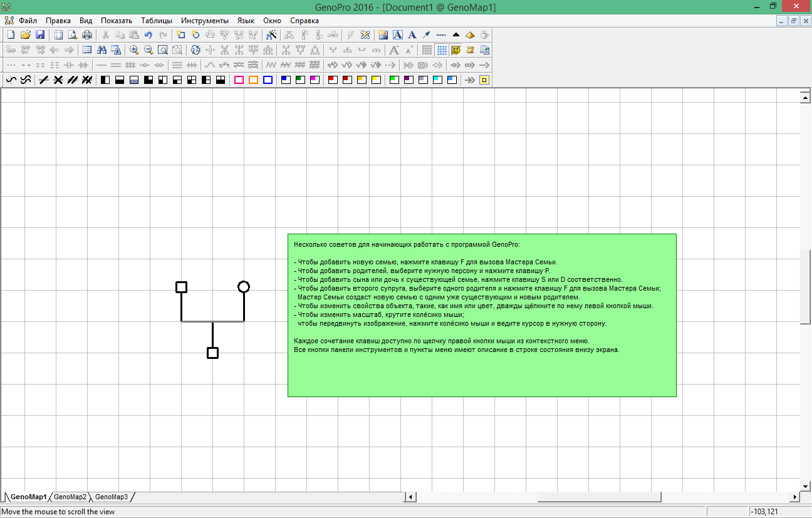
Task: Open Find with binoculars icon
Action: [101, 50]
